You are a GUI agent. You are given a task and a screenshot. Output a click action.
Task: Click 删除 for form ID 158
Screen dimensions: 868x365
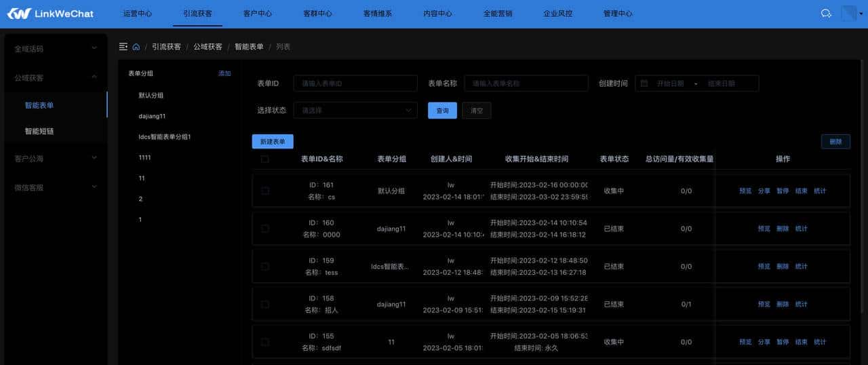tap(783, 305)
